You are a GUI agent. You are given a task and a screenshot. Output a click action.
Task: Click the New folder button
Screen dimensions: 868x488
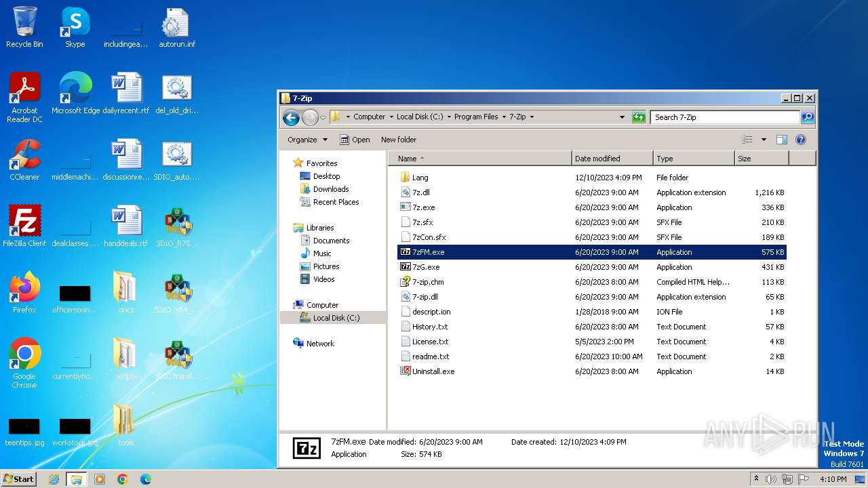point(399,140)
